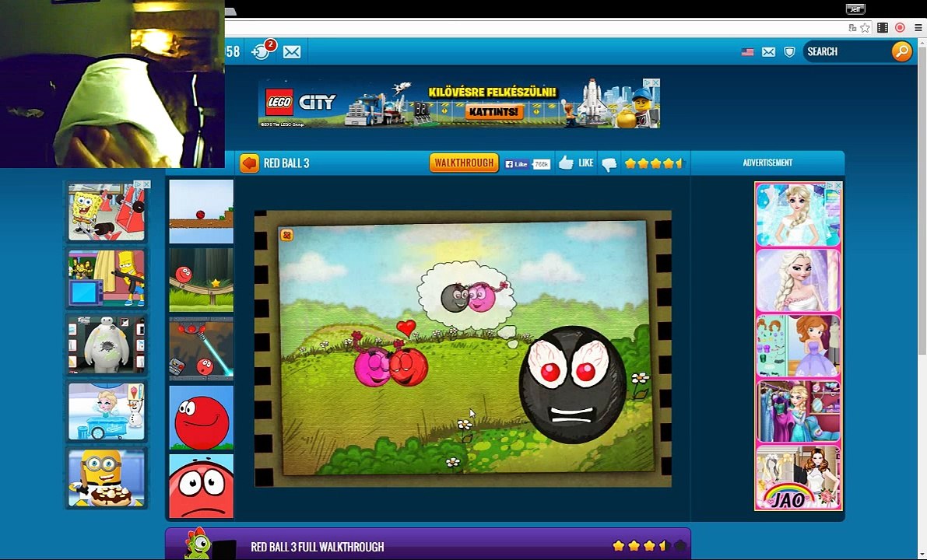Open the JAO rainbow dress-up ad thumbnail
Viewport: 927px width, 560px height.
tap(798, 478)
